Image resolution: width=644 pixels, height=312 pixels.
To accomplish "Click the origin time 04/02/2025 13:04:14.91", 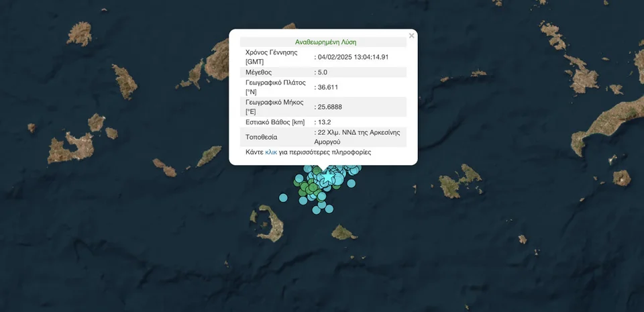I will 354,57.
